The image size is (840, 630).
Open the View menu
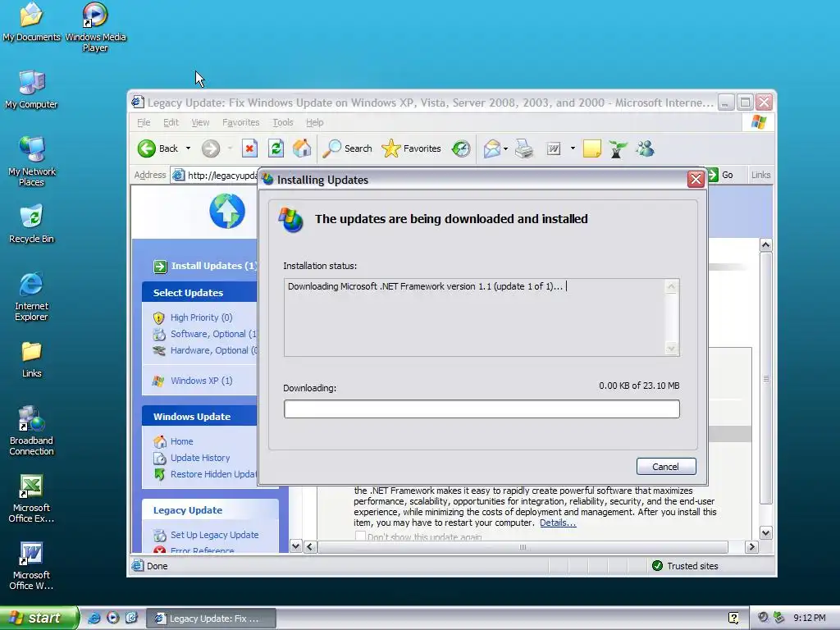(200, 123)
